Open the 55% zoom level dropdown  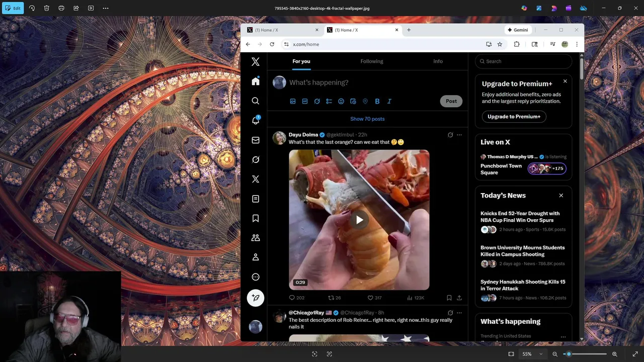[x=532, y=354]
